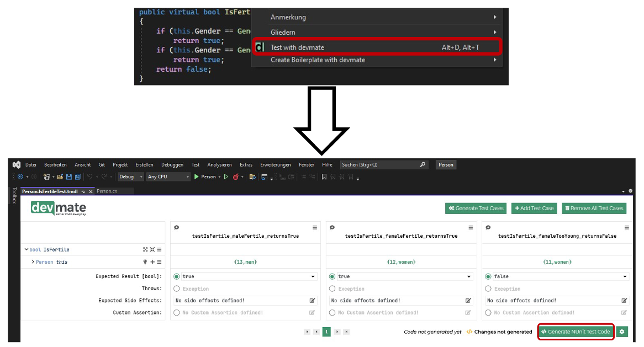Select Expected Result radio for femaleTooYoung case
644x347 pixels.
488,276
